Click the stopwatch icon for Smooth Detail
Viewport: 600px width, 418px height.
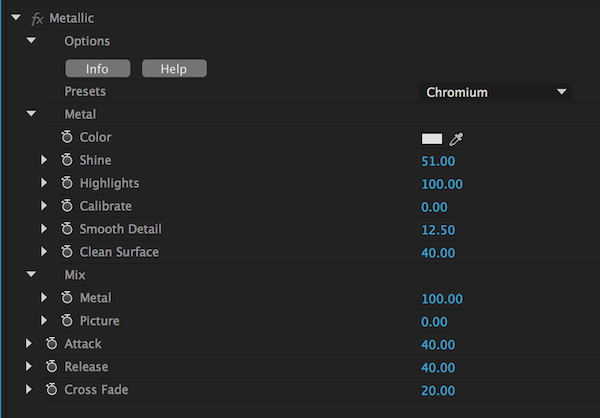(67, 229)
